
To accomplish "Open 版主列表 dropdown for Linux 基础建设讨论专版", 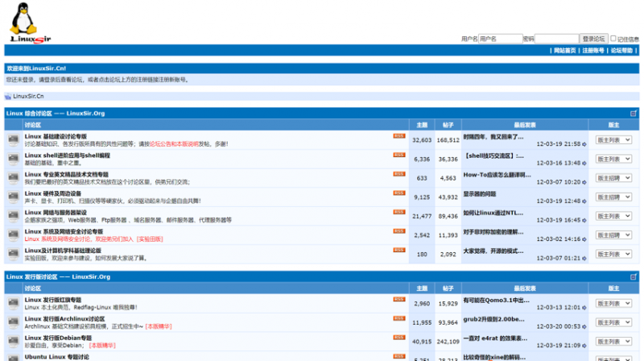I will 613,140.
